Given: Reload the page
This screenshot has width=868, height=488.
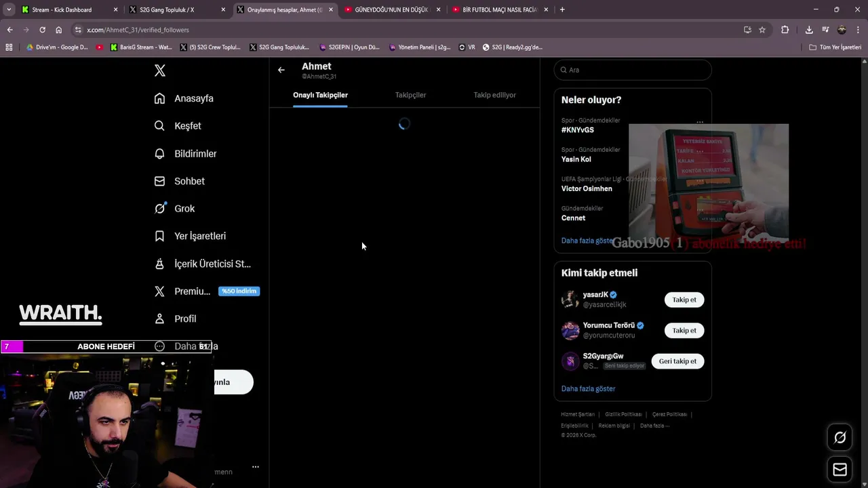Looking at the screenshot, I should click(42, 30).
